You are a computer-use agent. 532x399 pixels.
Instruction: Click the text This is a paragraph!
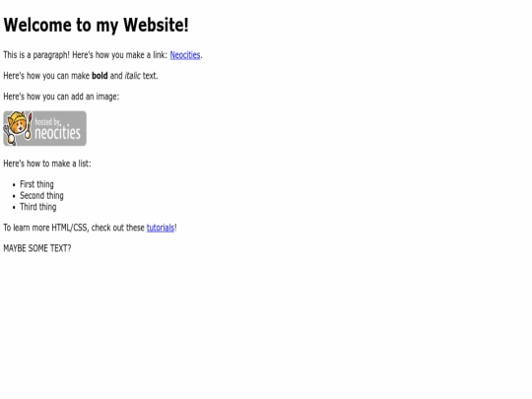pos(36,55)
